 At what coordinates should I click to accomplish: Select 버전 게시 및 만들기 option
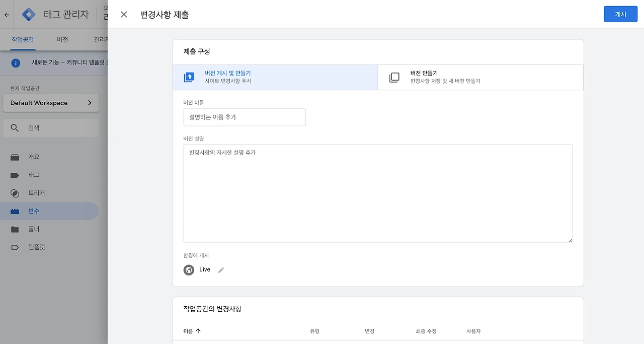pos(275,77)
